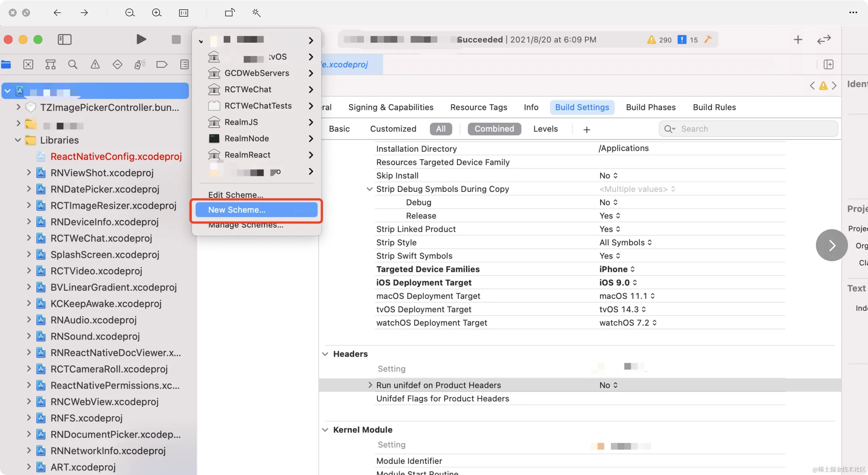Click Edit Scheme in the menu
868x475 pixels.
point(235,194)
